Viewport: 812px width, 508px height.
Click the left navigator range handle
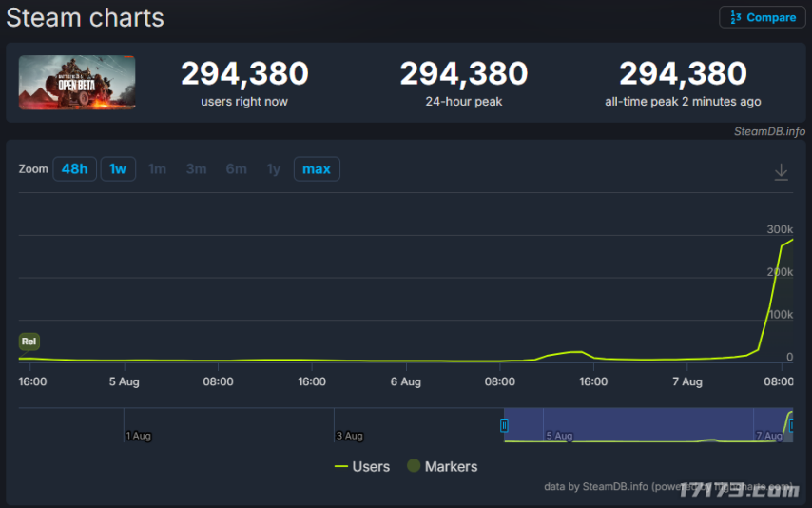[x=505, y=425]
